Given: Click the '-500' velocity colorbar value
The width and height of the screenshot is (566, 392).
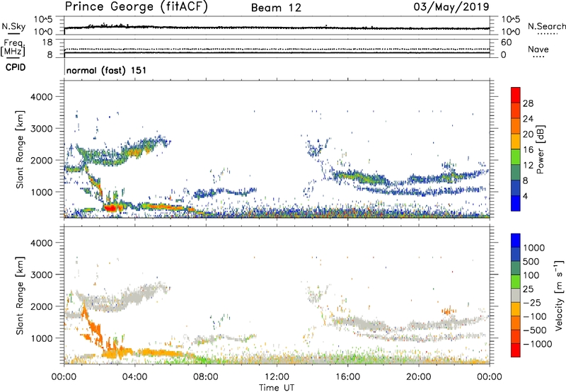Looking at the screenshot, I should tap(534, 330).
